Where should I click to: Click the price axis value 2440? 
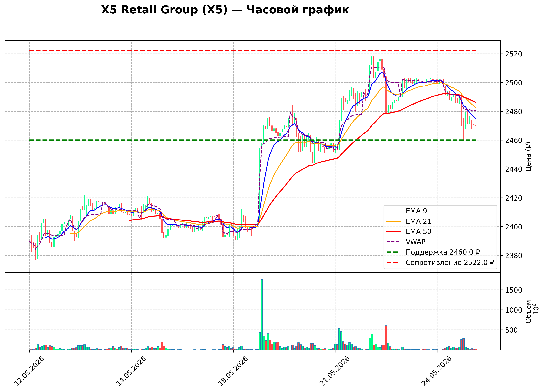click(x=514, y=169)
